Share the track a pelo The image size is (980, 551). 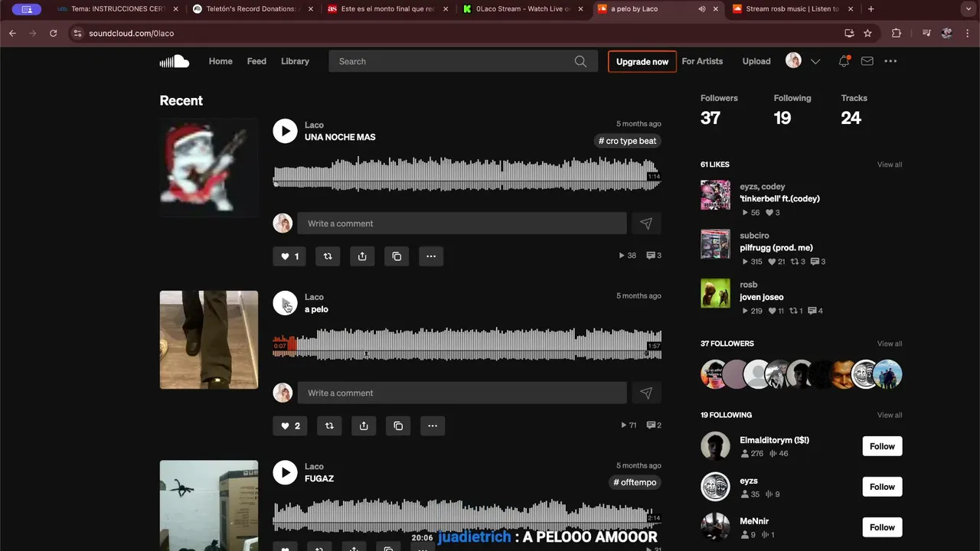[x=364, y=425]
